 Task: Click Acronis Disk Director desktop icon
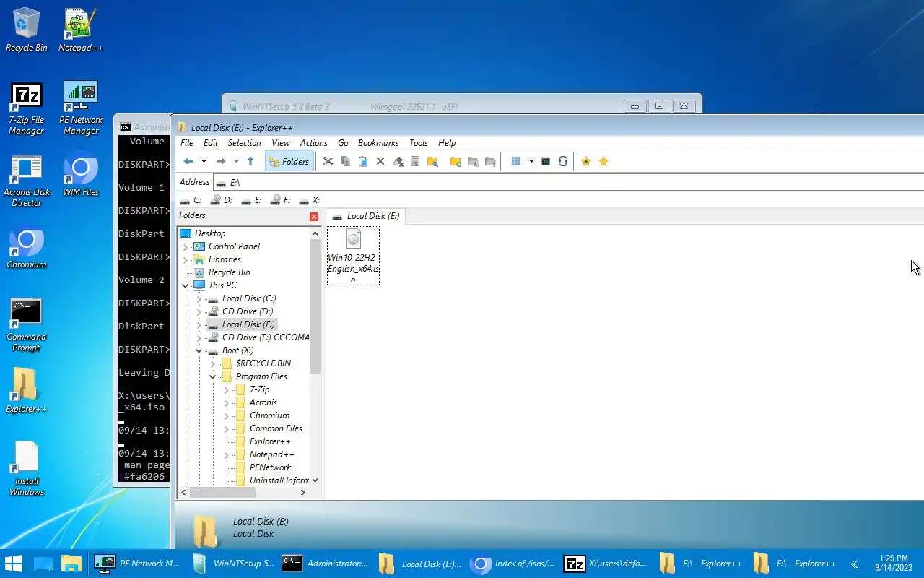click(x=27, y=181)
